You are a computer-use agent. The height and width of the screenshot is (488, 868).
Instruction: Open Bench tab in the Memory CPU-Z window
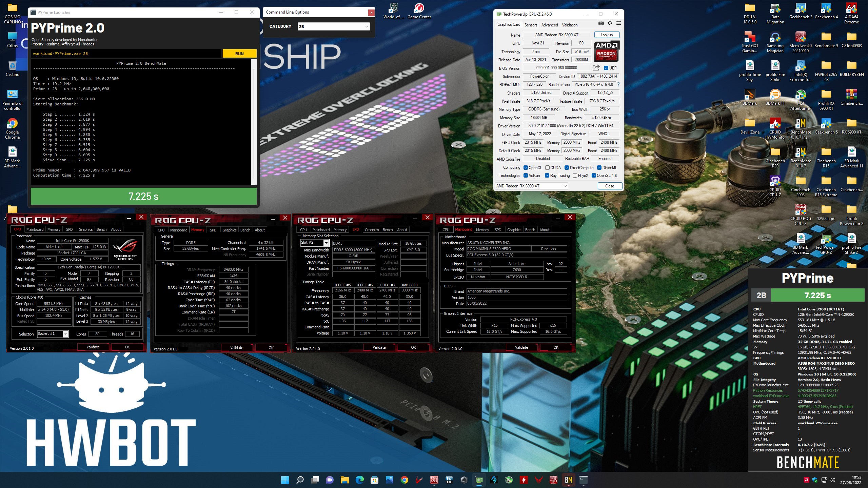click(245, 230)
